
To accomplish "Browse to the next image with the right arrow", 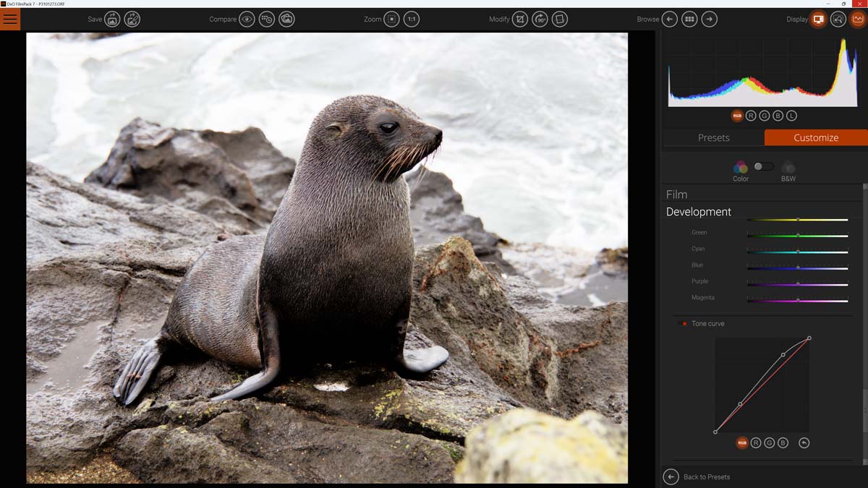I will click(710, 19).
